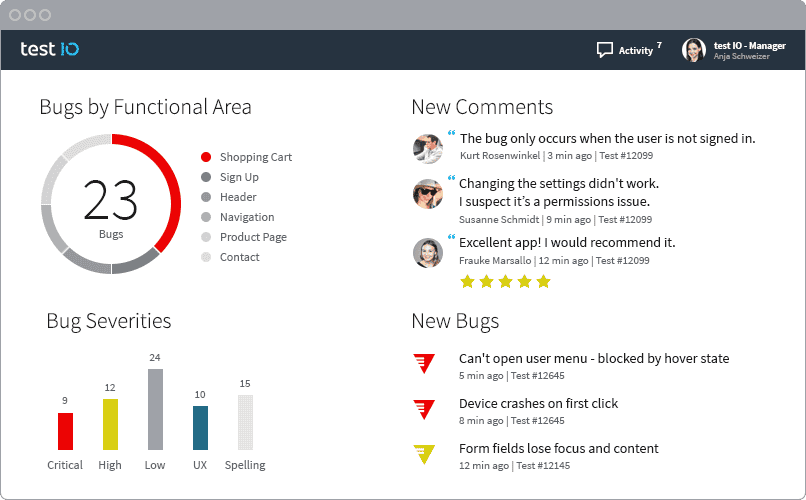Open "Form fields lose focus and content" bug
Viewport: 806px width, 500px height.
[x=558, y=448]
